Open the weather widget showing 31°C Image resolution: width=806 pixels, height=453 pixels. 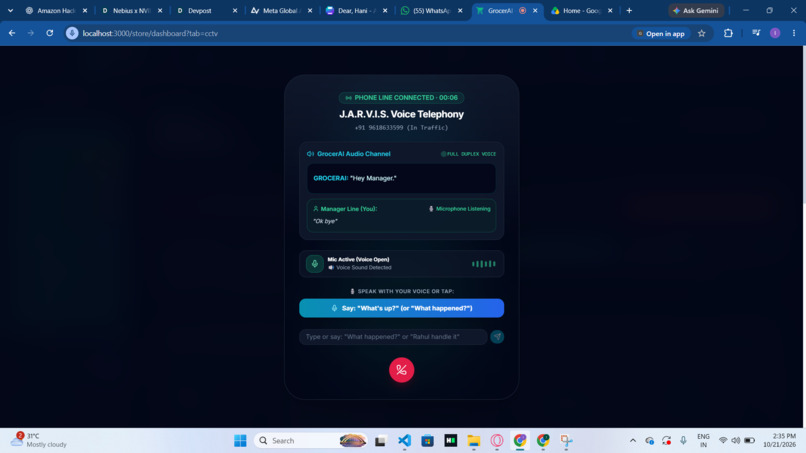click(x=40, y=440)
